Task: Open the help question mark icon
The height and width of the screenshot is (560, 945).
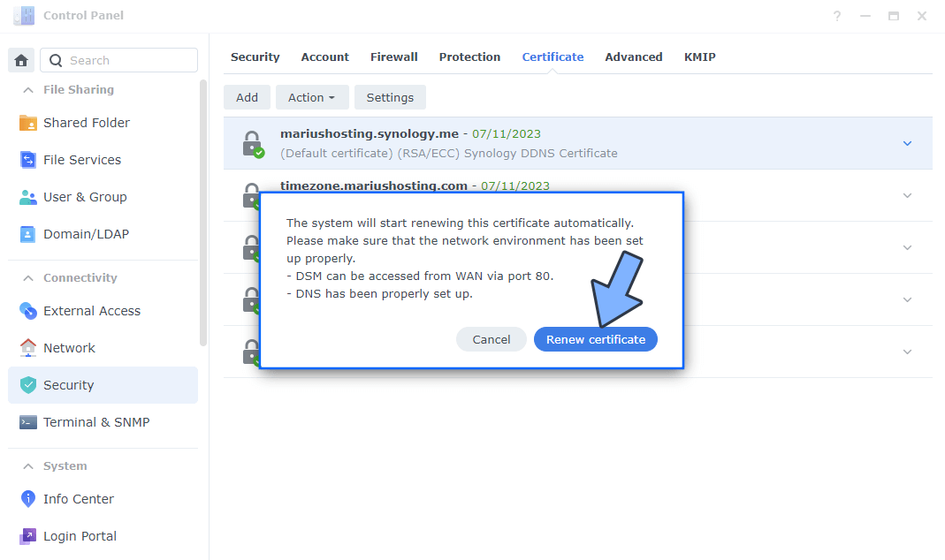Action: tap(837, 16)
